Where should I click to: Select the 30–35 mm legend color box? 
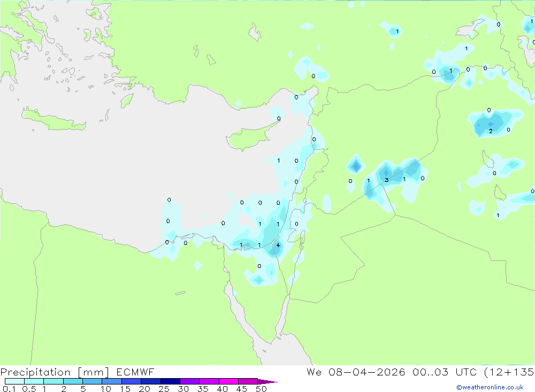189,381
